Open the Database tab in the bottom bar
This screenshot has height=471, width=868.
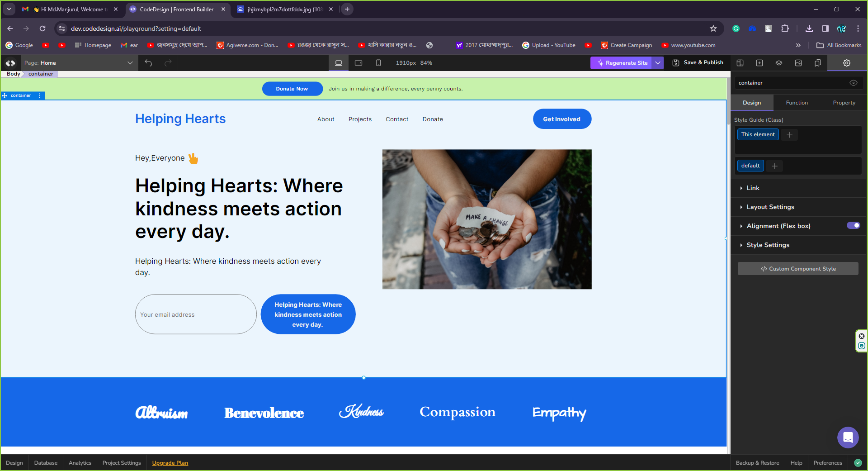coord(46,463)
